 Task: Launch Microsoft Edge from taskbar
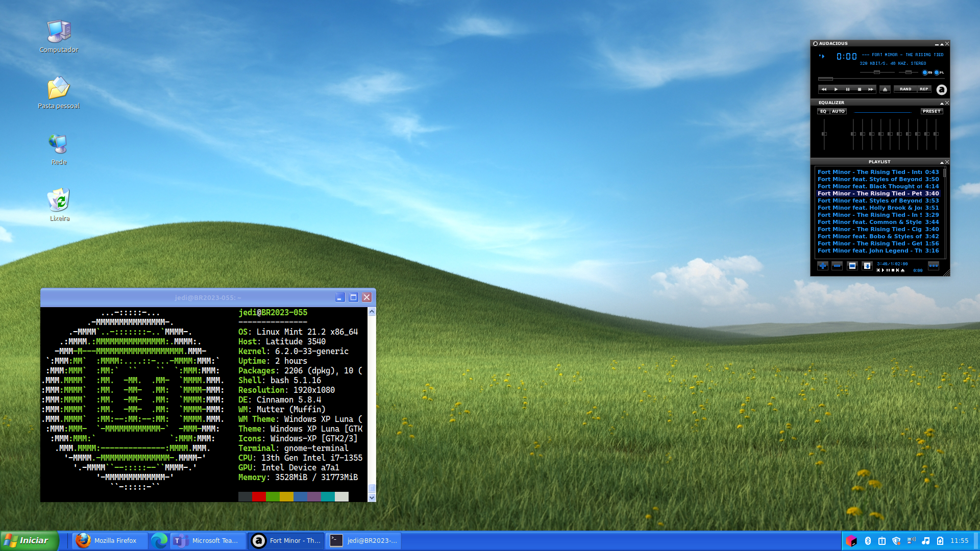(159, 541)
